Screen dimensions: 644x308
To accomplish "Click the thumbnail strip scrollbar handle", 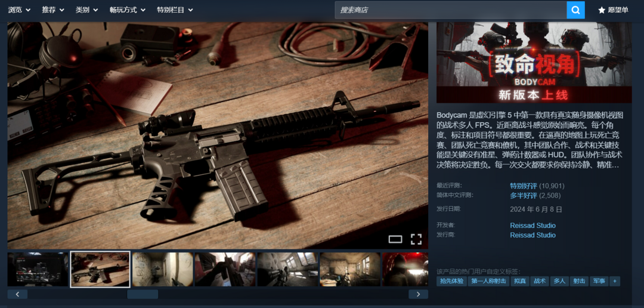I will (x=143, y=294).
